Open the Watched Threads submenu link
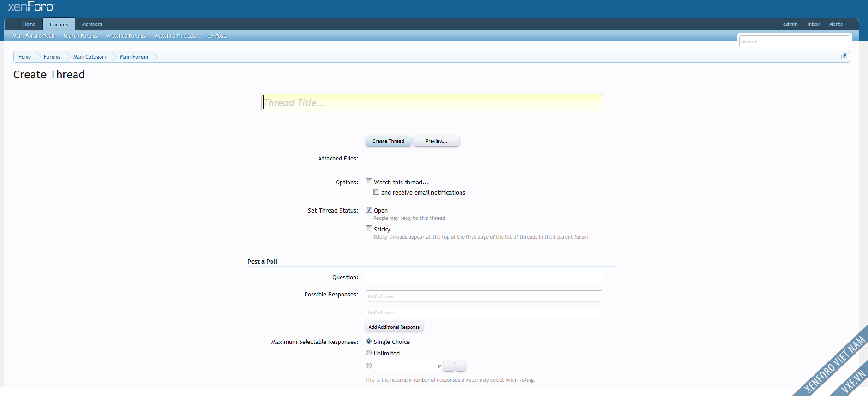Image resolution: width=868 pixels, height=396 pixels. (174, 36)
